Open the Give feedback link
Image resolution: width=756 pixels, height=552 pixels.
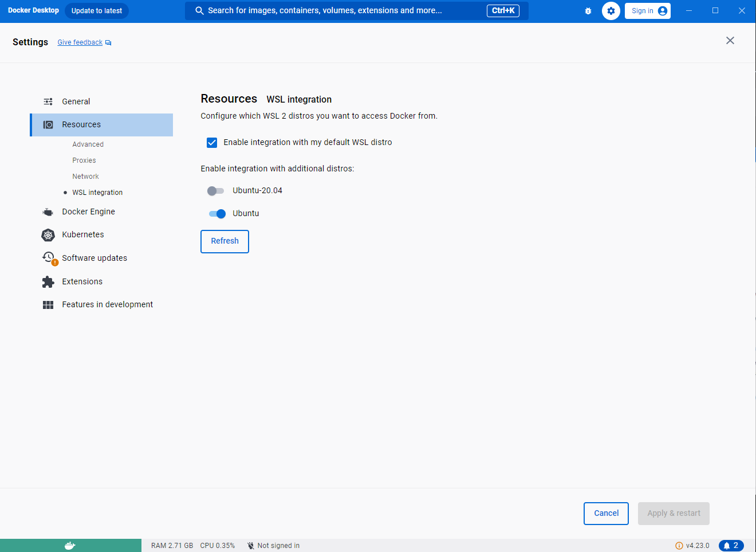pyautogui.click(x=80, y=42)
